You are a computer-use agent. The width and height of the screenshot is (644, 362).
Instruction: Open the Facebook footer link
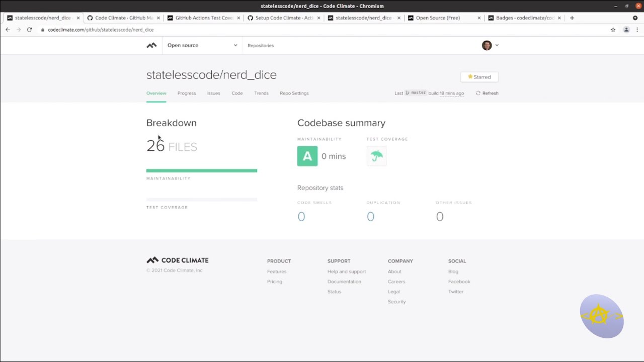[x=459, y=282]
